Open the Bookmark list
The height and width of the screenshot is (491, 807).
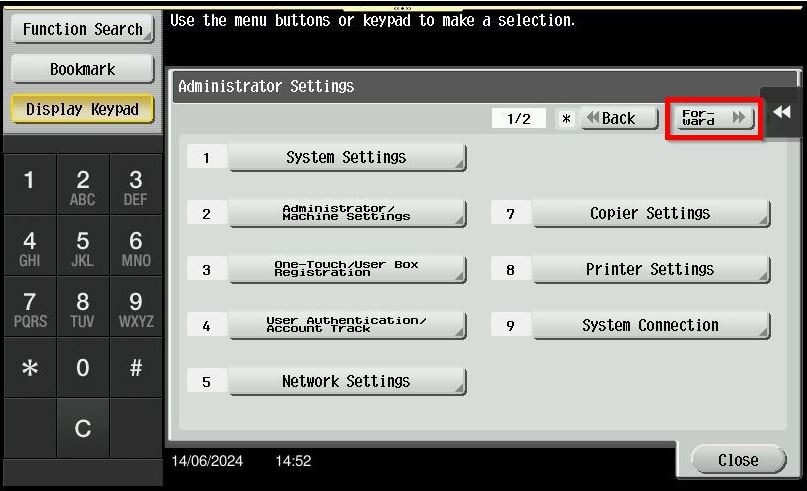pos(82,69)
